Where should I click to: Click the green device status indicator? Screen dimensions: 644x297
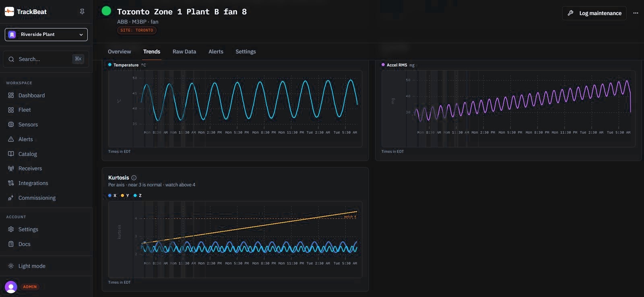pyautogui.click(x=106, y=11)
